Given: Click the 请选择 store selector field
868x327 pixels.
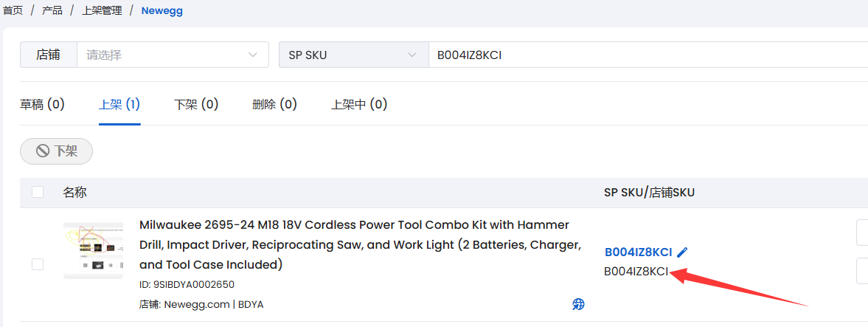Looking at the screenshot, I should [173, 55].
